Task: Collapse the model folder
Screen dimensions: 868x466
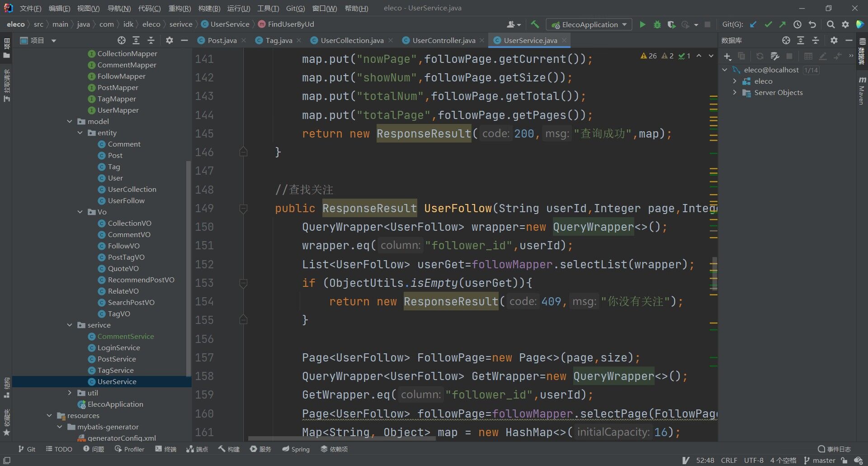Action: pyautogui.click(x=70, y=121)
